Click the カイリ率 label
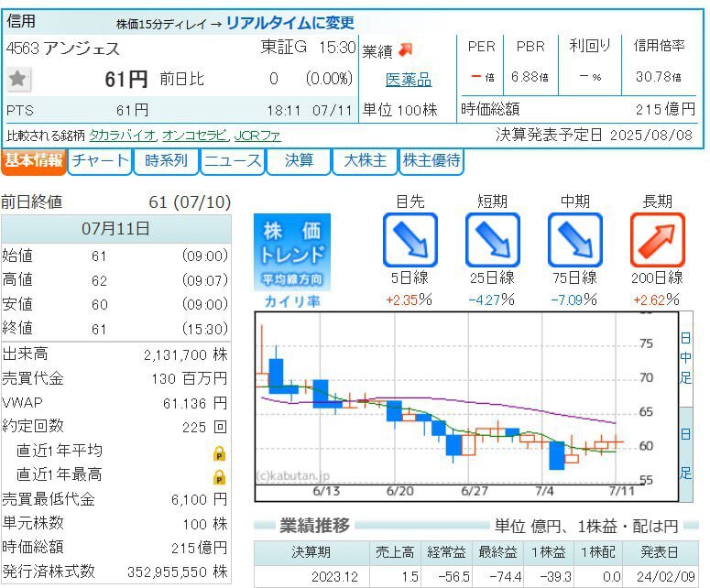The height and width of the screenshot is (588, 710). click(x=292, y=301)
